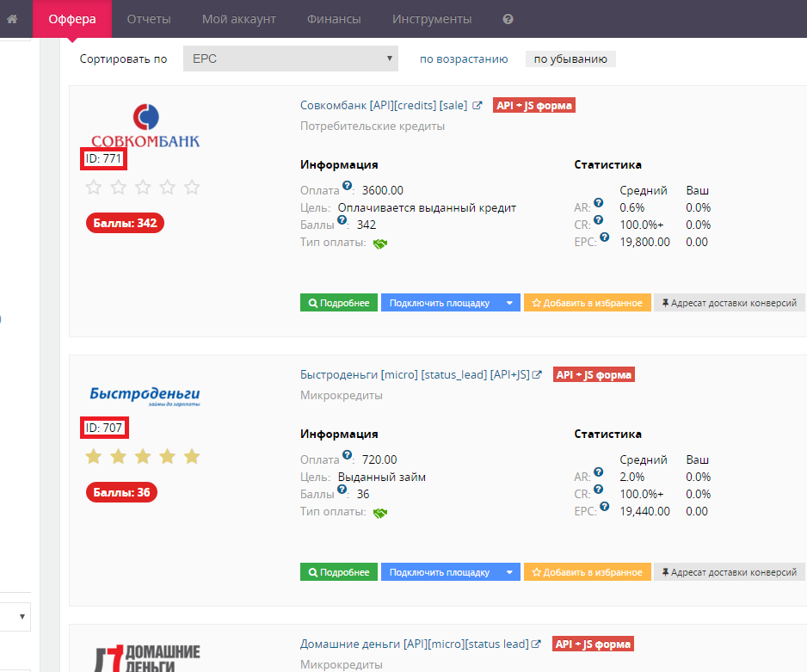
Task: Open Быстроденьги [micro] [status_lead] offer link
Action: point(415,374)
